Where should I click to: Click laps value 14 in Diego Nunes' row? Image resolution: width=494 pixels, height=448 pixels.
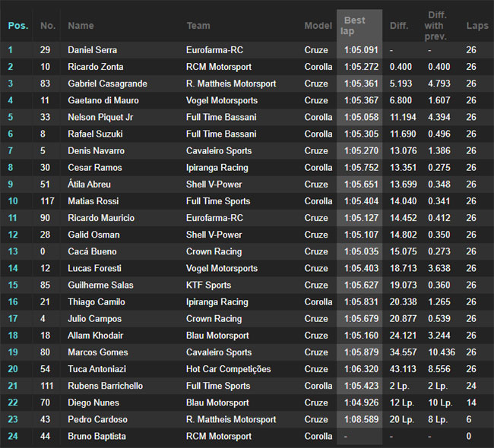click(x=471, y=402)
